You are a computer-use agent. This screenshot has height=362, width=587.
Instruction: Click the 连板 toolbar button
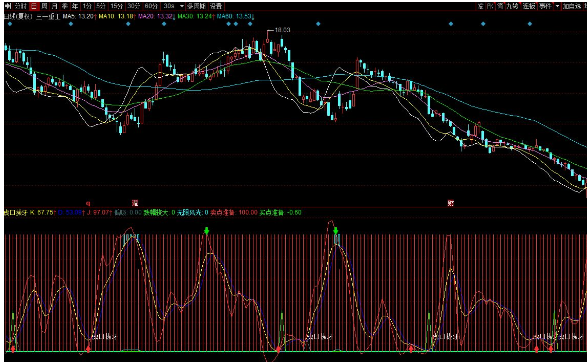point(529,6)
